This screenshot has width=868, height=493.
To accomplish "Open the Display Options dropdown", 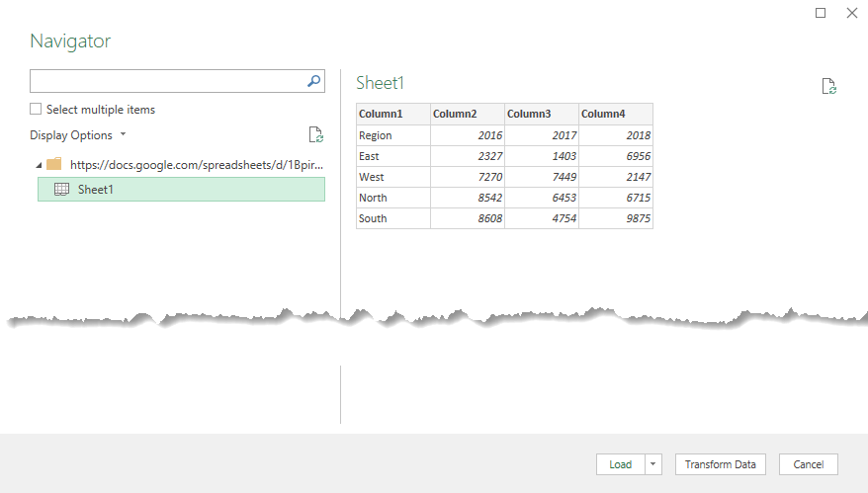I will pos(78,135).
